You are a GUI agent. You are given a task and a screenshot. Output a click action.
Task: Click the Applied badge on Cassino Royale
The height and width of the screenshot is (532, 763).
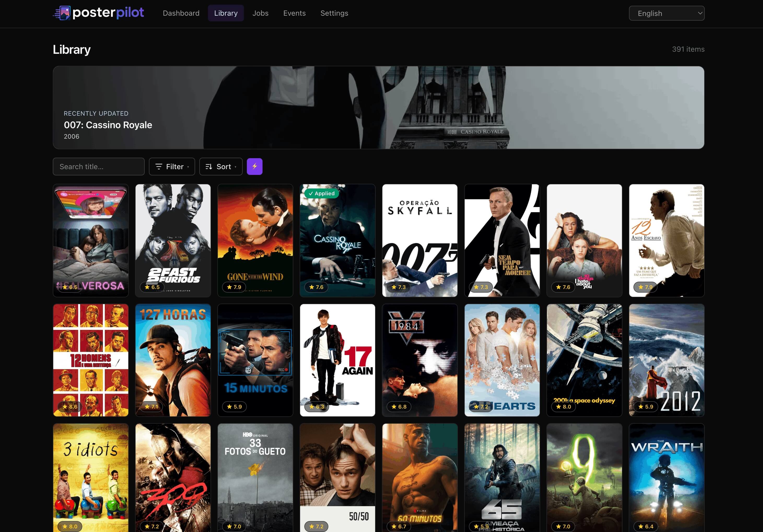(x=321, y=193)
